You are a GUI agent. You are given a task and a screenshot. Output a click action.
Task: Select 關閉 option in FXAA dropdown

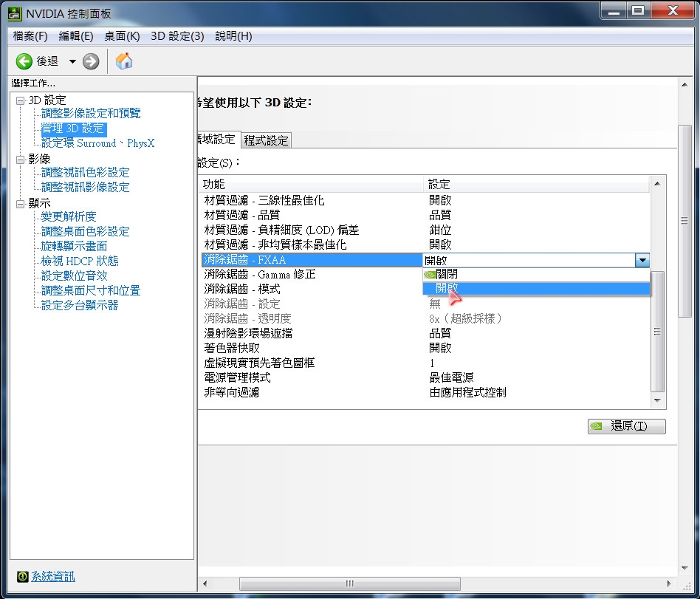[536, 274]
